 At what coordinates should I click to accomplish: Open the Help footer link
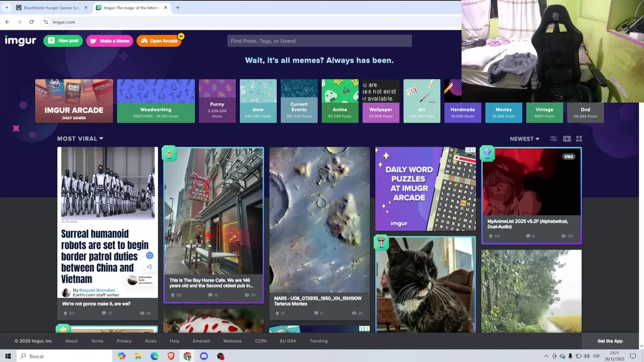(x=175, y=341)
